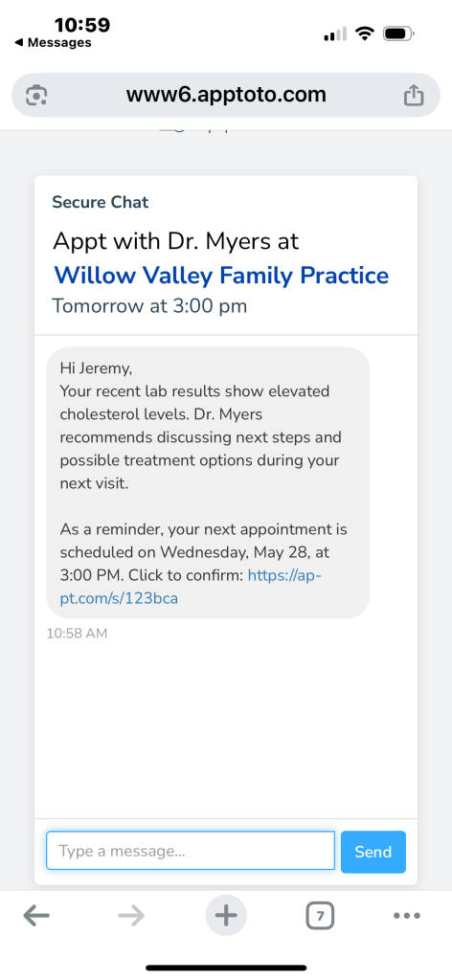Tap the browser forward arrow

click(x=131, y=916)
